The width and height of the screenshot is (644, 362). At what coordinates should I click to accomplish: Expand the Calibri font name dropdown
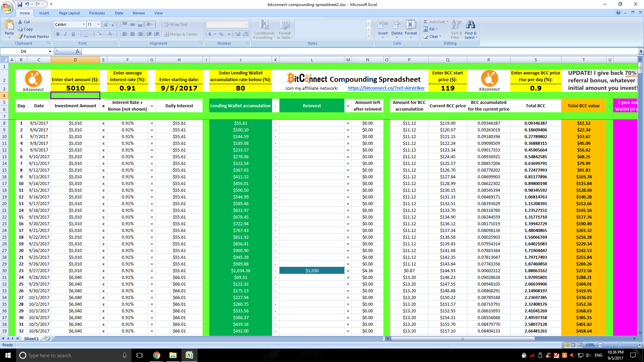[x=84, y=24]
